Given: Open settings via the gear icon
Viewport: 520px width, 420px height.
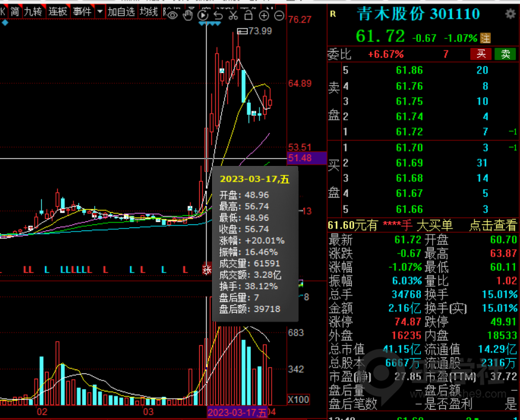Looking at the screenshot, I should point(510,13).
